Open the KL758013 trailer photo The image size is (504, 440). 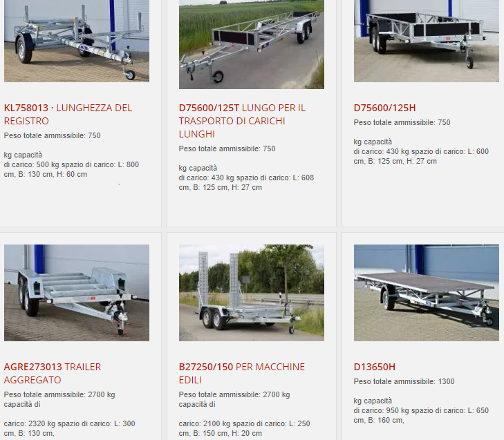tap(77, 41)
